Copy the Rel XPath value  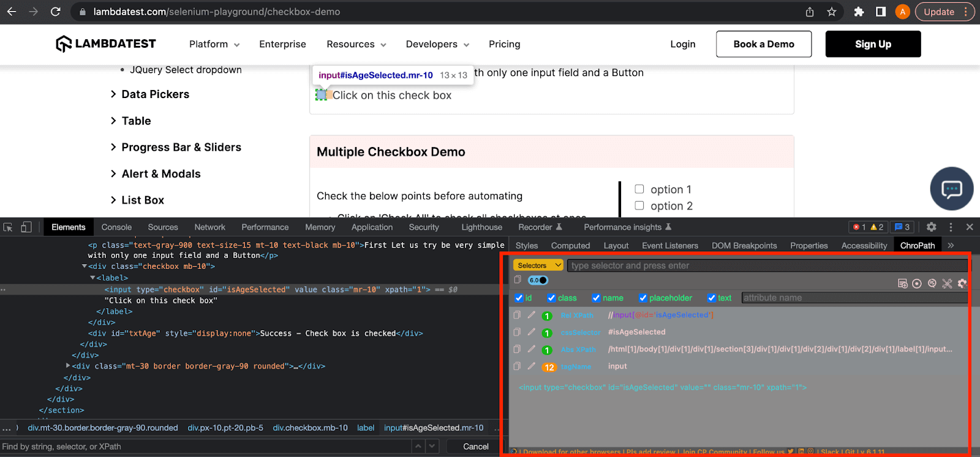click(x=517, y=315)
